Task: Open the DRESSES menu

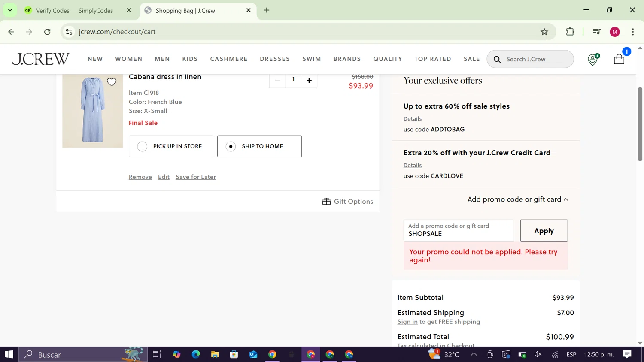Action: pyautogui.click(x=275, y=59)
